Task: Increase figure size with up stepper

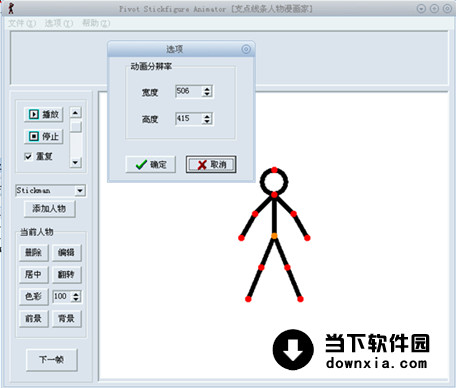Action: click(x=76, y=294)
